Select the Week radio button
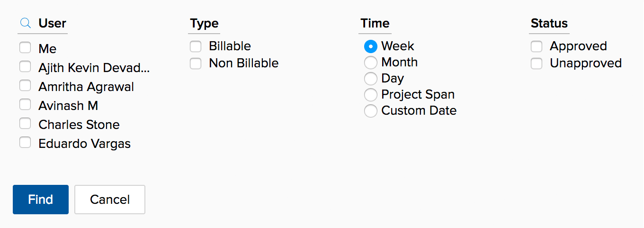This screenshot has height=228, width=644. [371, 46]
